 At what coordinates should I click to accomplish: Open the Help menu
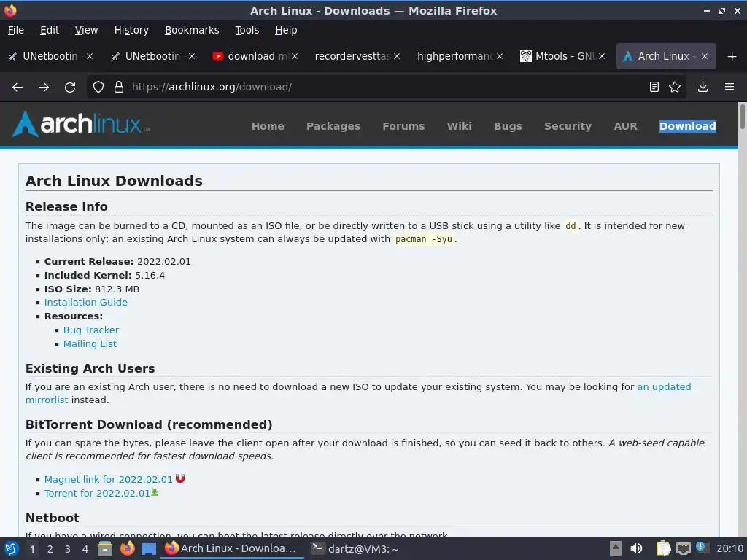tap(286, 30)
